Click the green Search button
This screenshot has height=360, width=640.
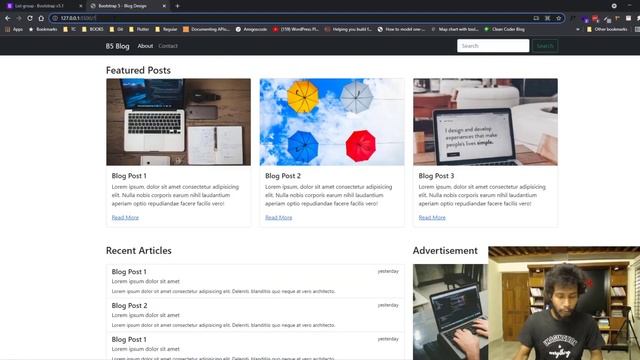(545, 46)
